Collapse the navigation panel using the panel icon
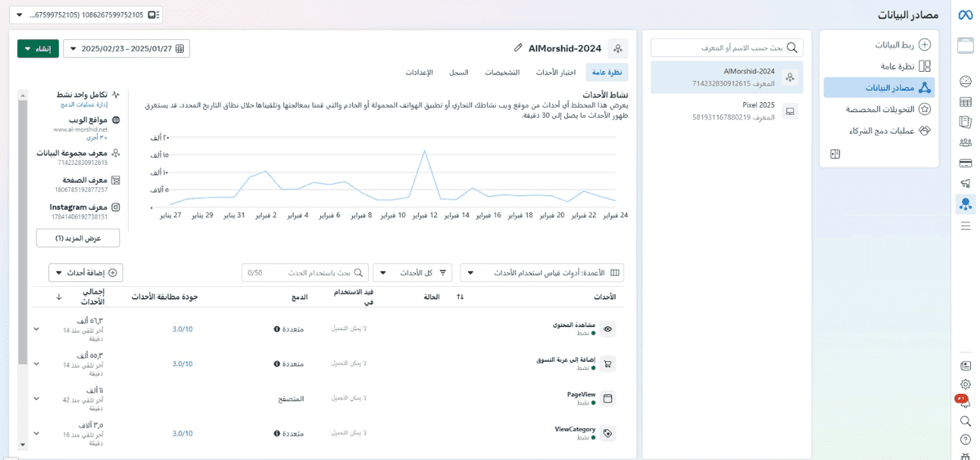Viewport: 980px width, 460px height. click(835, 154)
